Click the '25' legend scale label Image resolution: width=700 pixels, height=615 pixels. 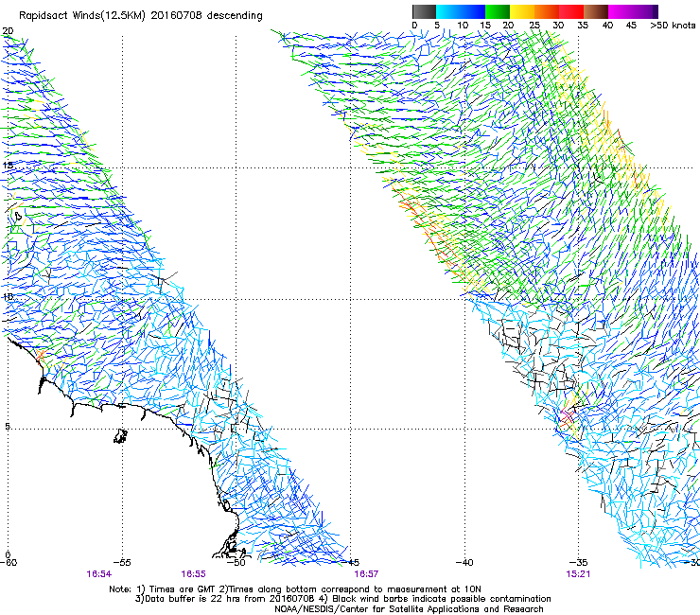pyautogui.click(x=534, y=26)
